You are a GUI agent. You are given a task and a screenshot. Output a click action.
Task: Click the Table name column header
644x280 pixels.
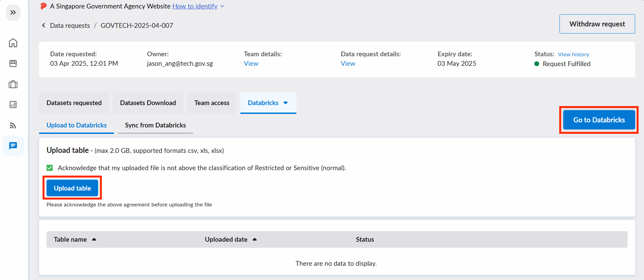pyautogui.click(x=70, y=239)
